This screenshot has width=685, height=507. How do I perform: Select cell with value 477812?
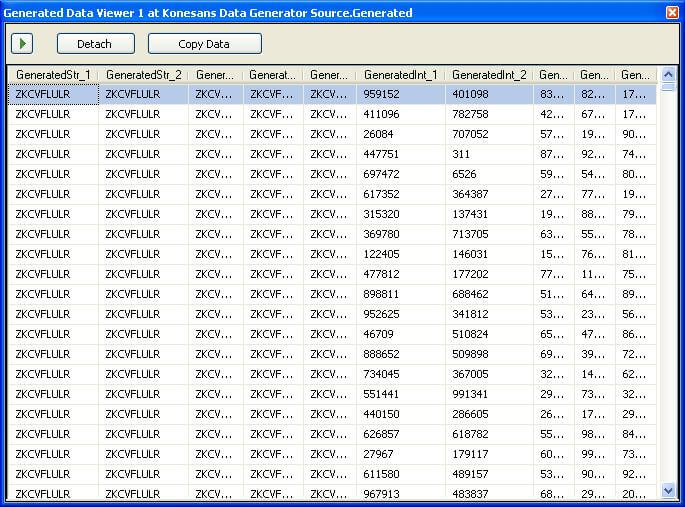click(x=401, y=275)
